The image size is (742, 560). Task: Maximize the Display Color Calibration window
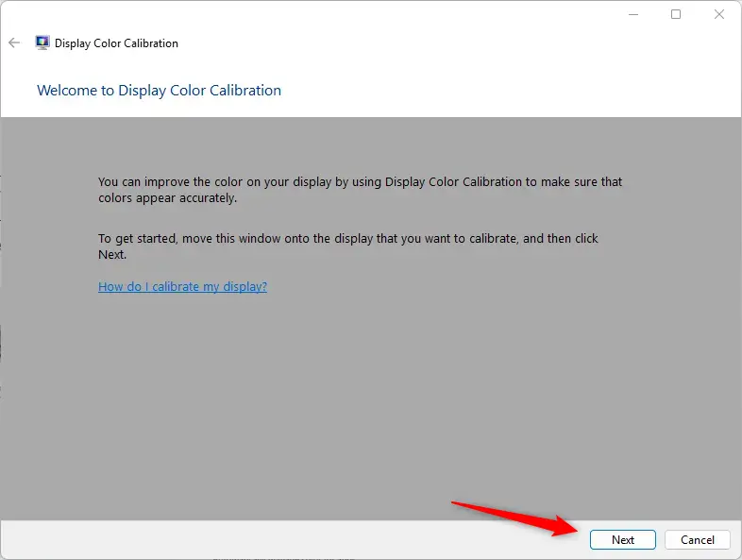[x=676, y=15]
